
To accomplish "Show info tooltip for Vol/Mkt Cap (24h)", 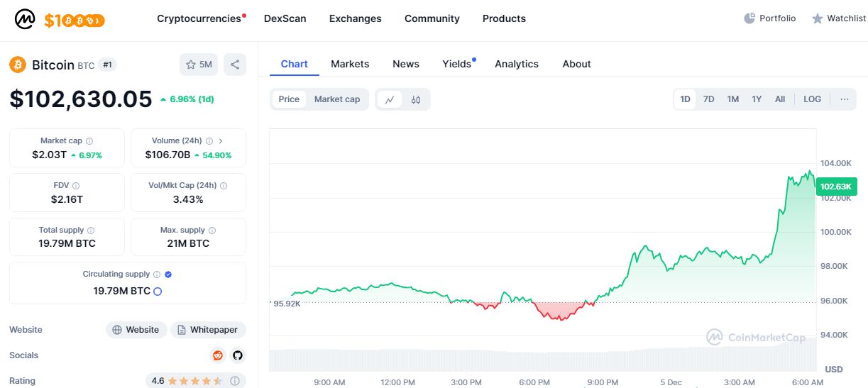I will click(x=224, y=186).
